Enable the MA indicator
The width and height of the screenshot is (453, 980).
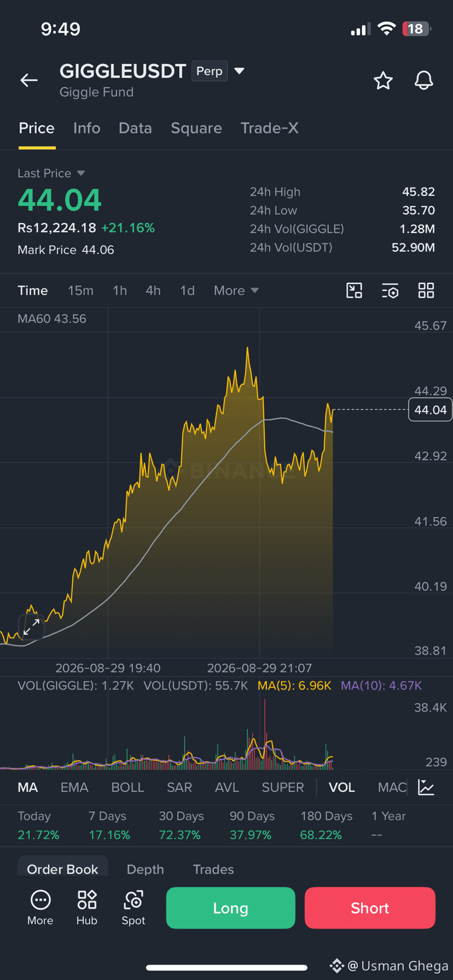(28, 787)
